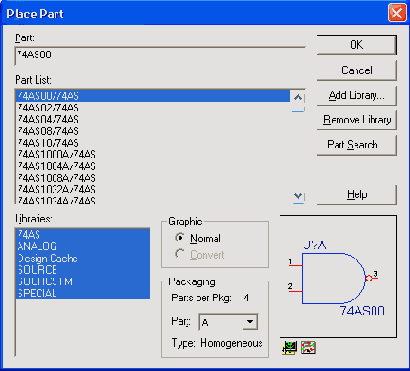
Task: Click OK to place the part
Action: click(x=356, y=45)
